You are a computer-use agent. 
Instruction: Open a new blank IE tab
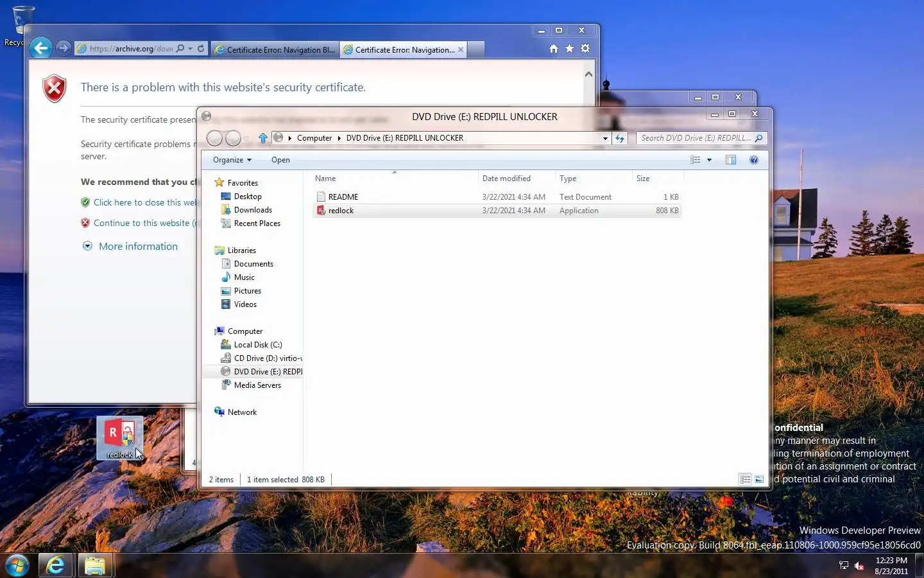pyautogui.click(x=475, y=49)
